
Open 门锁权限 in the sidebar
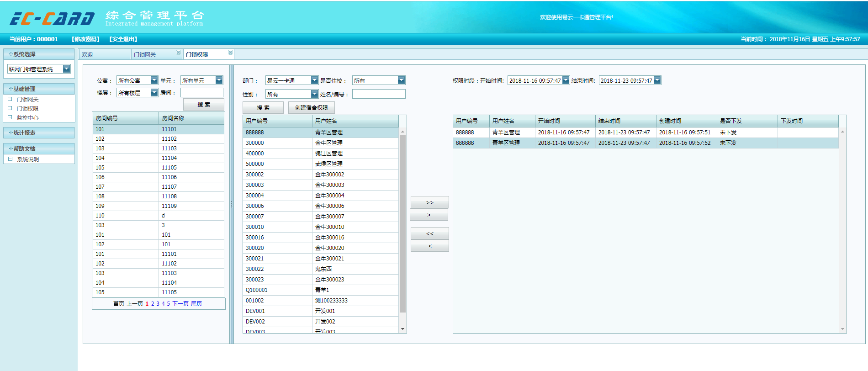27,108
